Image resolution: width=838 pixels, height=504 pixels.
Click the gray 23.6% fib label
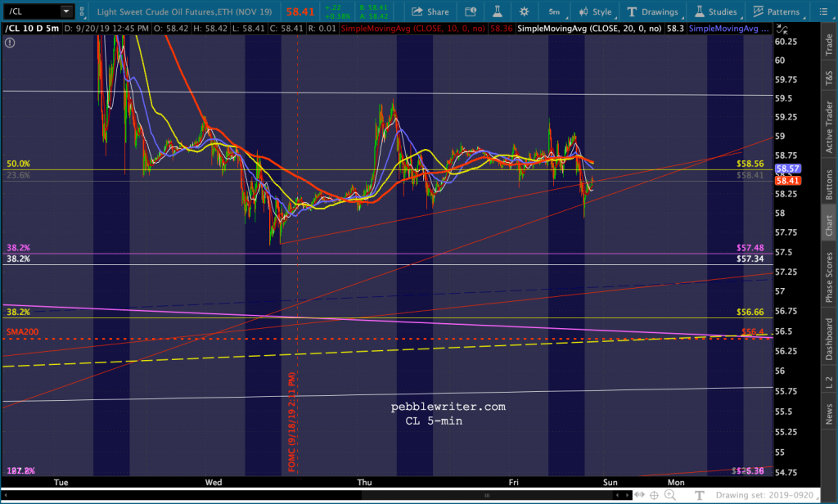18,175
